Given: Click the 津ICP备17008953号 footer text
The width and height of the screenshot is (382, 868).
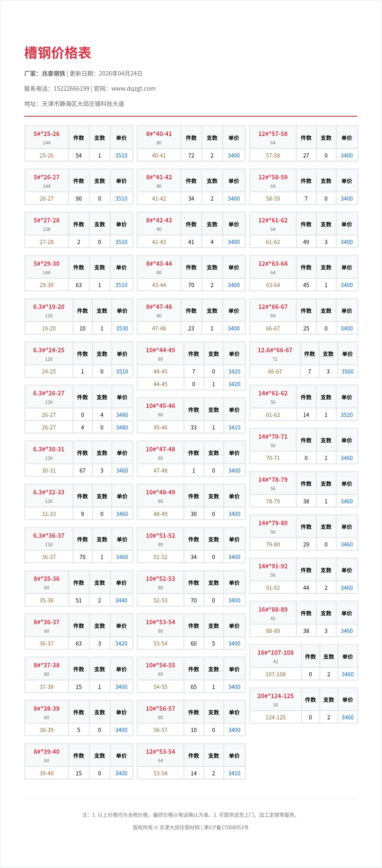Looking at the screenshot, I should click(x=226, y=827).
